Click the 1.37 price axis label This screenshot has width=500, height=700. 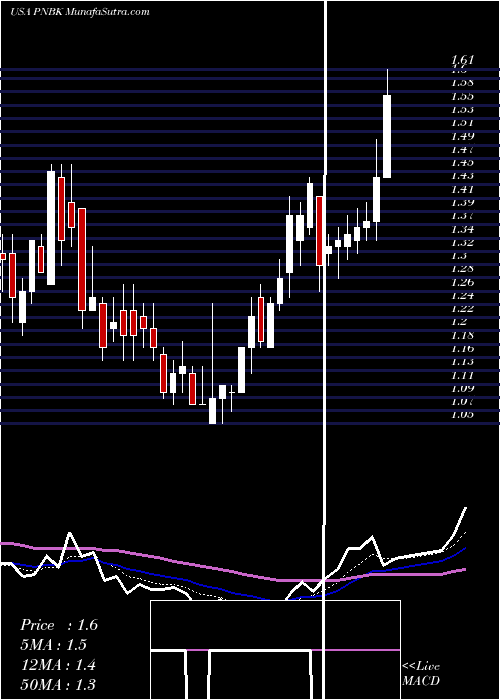tap(462, 216)
